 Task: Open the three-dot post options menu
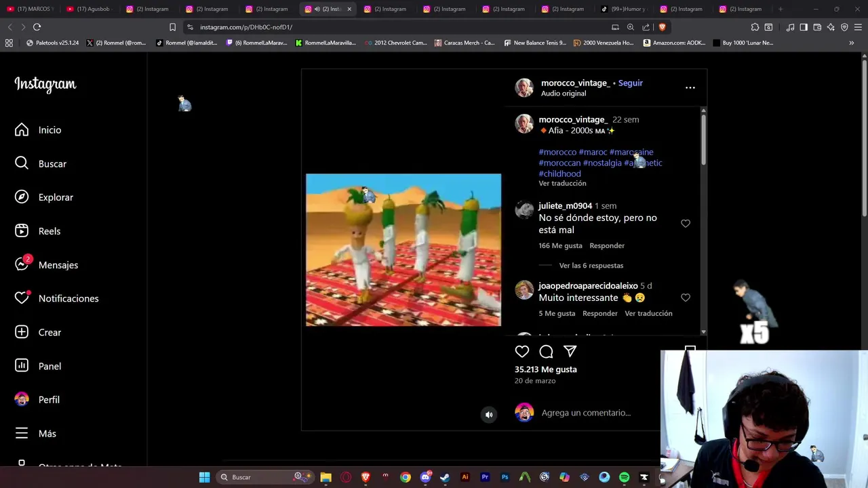[x=690, y=87]
